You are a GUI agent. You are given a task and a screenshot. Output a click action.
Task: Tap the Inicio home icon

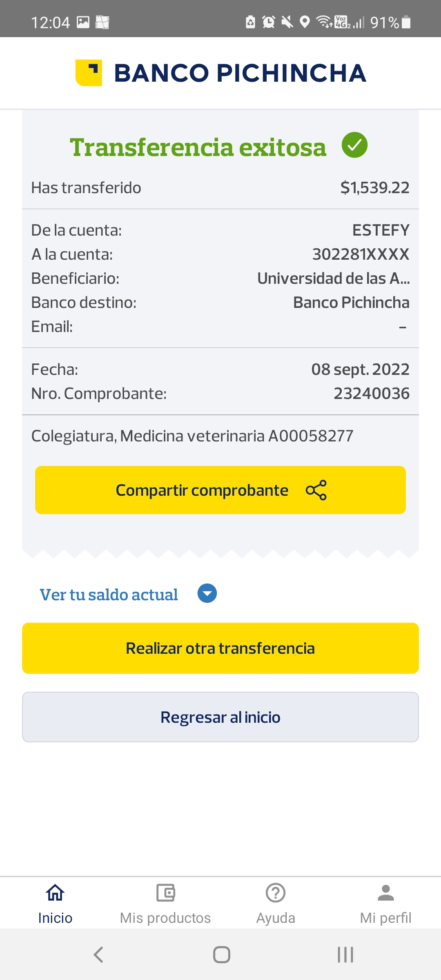click(55, 893)
